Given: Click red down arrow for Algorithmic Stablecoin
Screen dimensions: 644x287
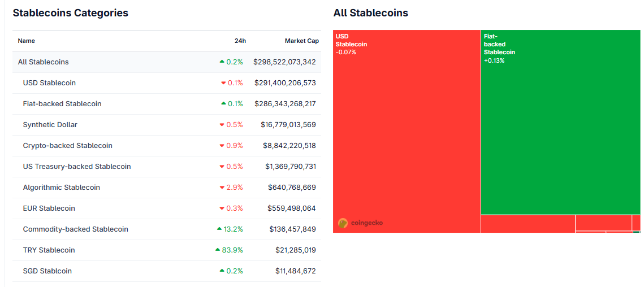Looking at the screenshot, I should 223,188.
